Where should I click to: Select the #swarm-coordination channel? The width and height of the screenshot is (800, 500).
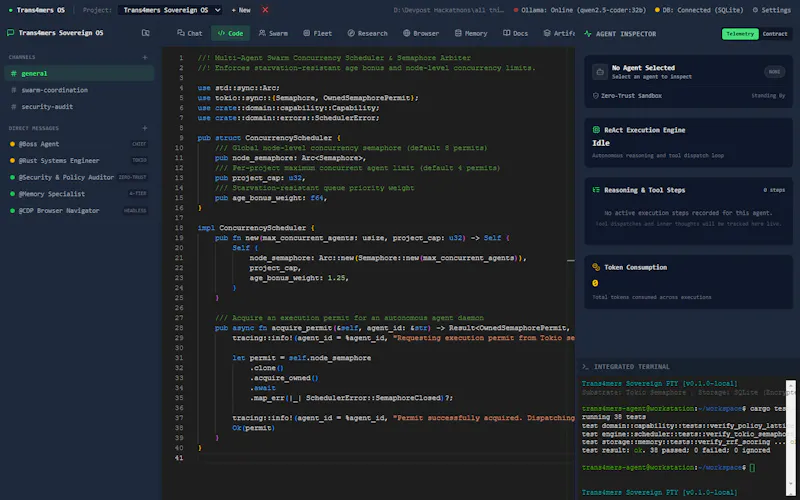[79, 90]
